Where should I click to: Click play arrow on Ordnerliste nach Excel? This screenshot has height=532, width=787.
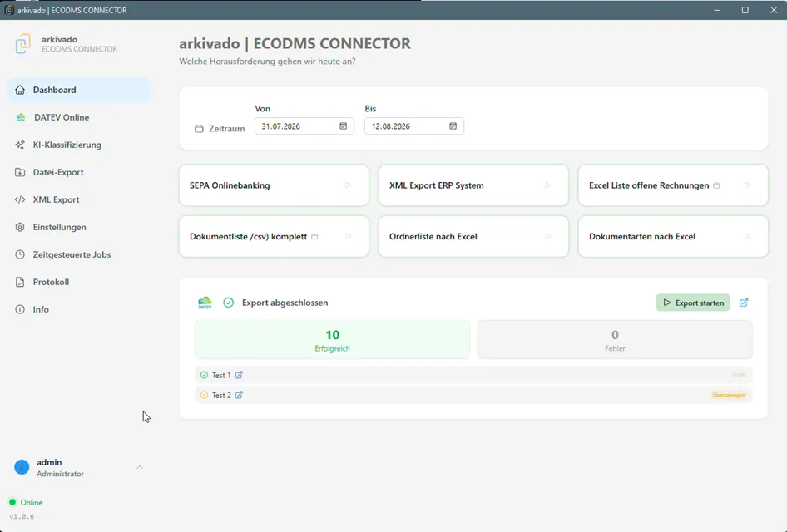tap(547, 237)
